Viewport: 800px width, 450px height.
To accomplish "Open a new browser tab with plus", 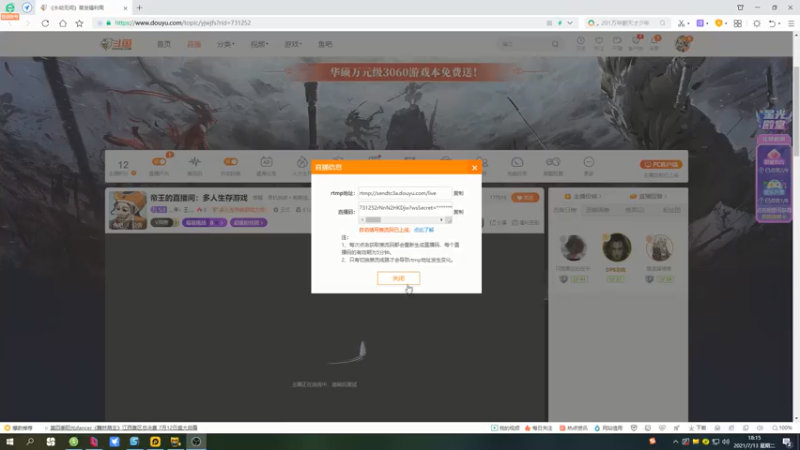I will (x=139, y=8).
